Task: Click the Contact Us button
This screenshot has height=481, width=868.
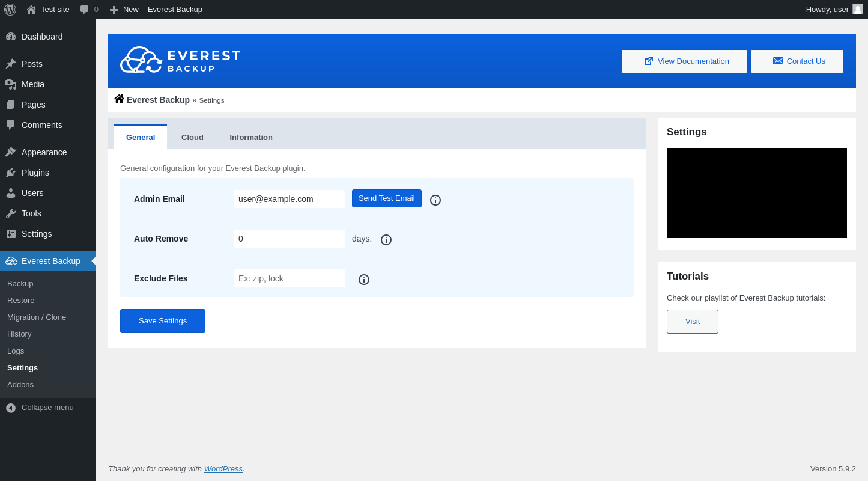Action: pos(797,61)
